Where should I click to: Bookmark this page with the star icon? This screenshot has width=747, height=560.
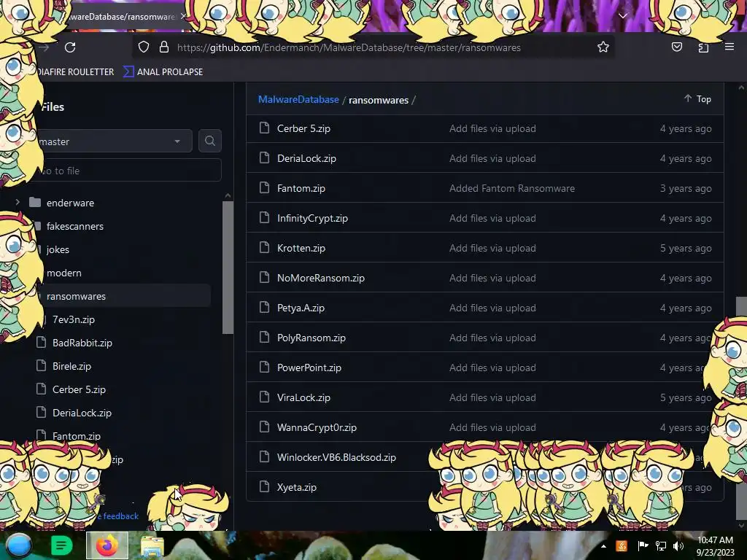pyautogui.click(x=603, y=47)
